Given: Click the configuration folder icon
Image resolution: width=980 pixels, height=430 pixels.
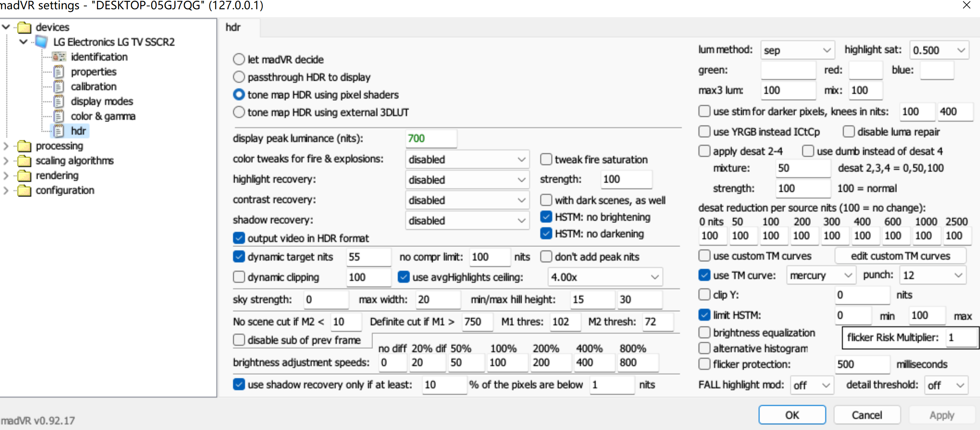Looking at the screenshot, I should point(24,190).
